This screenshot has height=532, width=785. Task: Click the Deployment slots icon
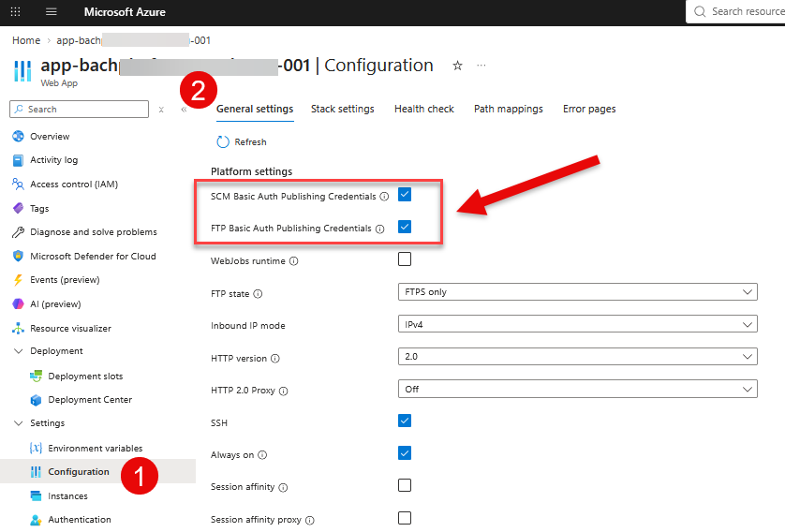tap(36, 377)
